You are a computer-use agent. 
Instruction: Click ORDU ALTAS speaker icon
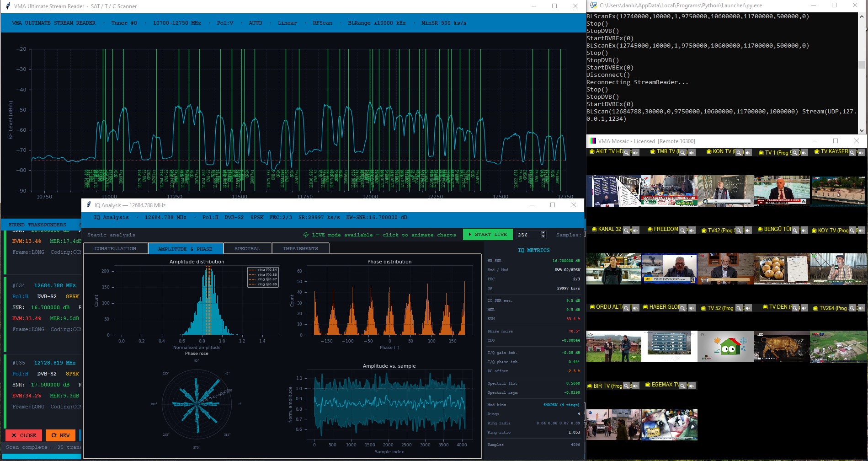[x=635, y=308]
